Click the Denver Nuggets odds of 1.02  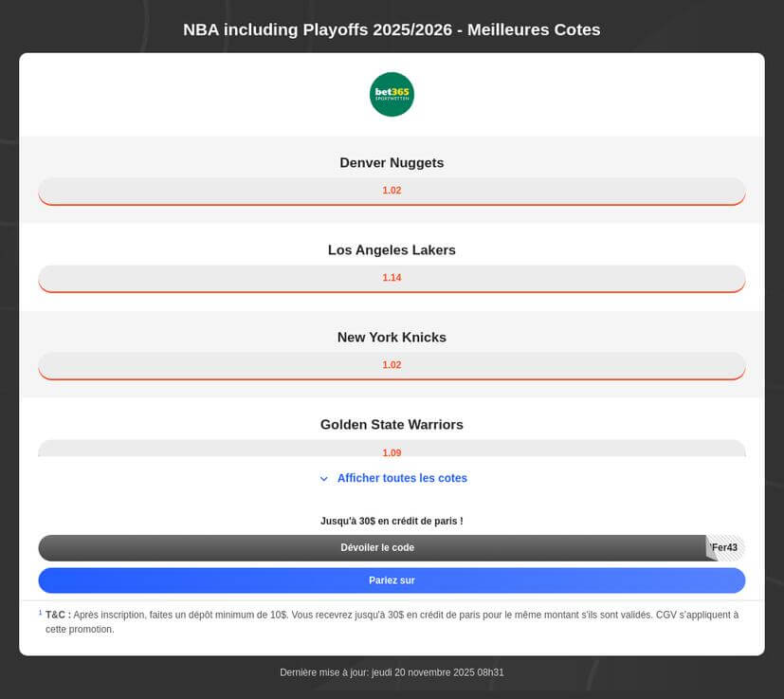coord(392,191)
